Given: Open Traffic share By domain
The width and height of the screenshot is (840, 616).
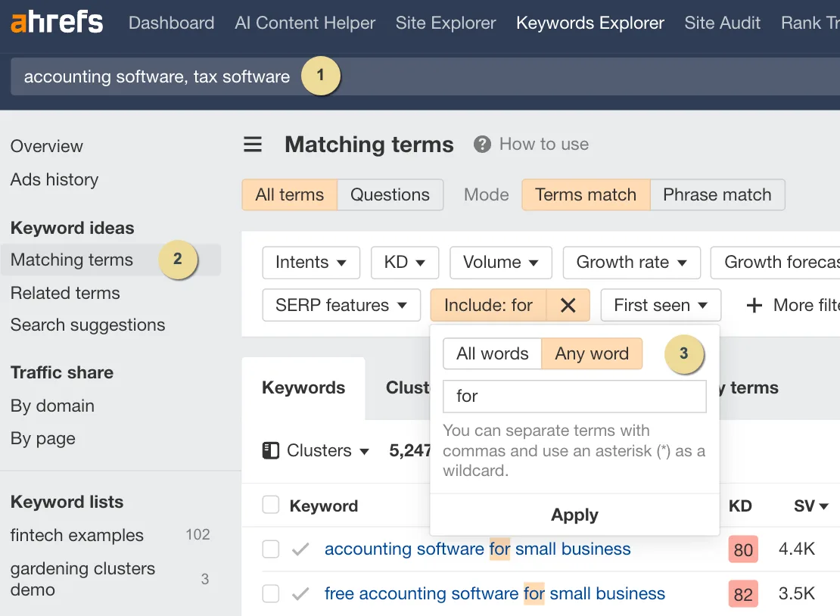Looking at the screenshot, I should (52, 406).
